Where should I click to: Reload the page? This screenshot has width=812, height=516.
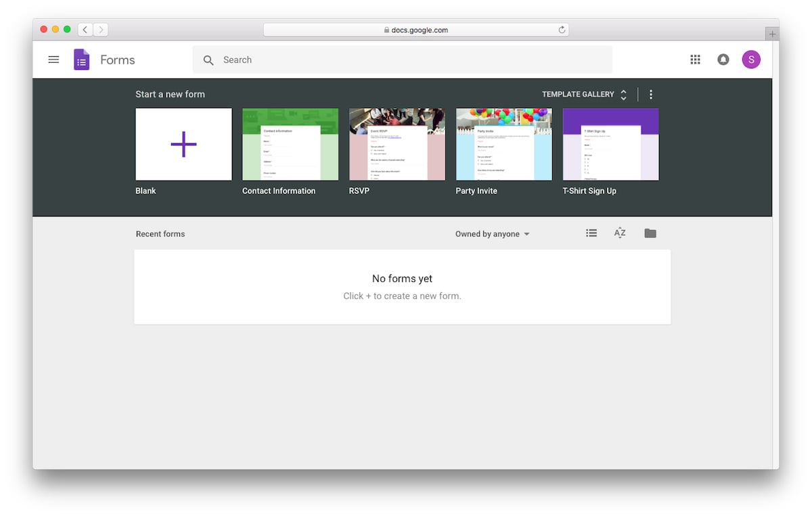[562, 30]
